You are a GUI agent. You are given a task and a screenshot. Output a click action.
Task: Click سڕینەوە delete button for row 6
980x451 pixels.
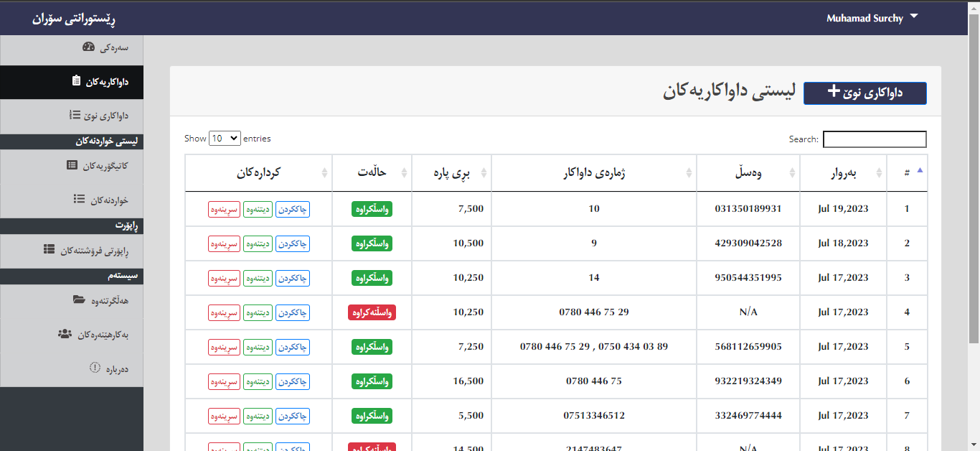(x=224, y=381)
